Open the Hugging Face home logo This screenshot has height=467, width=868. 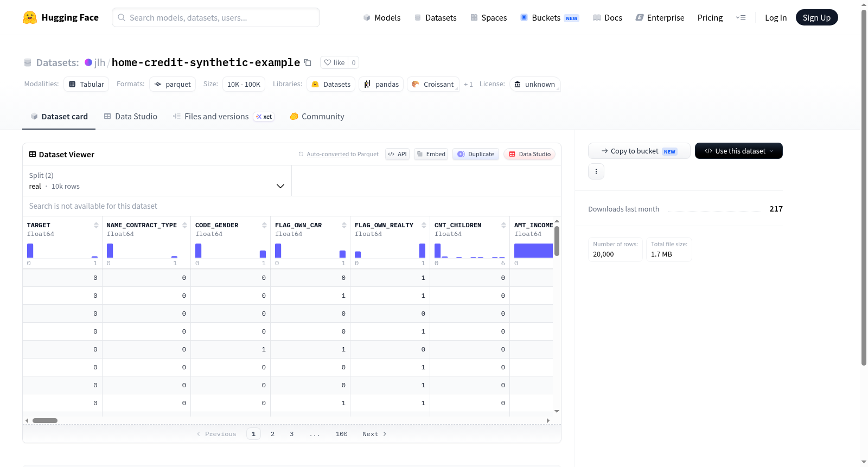(x=61, y=17)
